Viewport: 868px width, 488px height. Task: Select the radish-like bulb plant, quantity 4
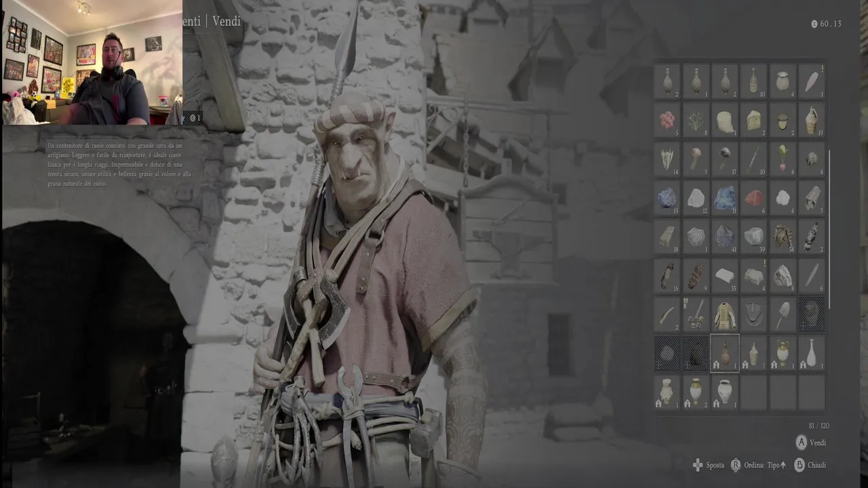[783, 159]
